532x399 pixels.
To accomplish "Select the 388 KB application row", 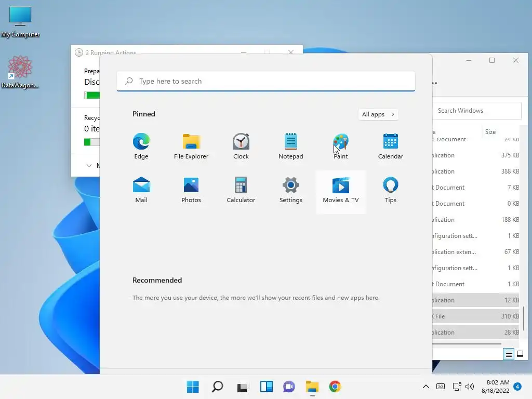I will tap(476, 171).
